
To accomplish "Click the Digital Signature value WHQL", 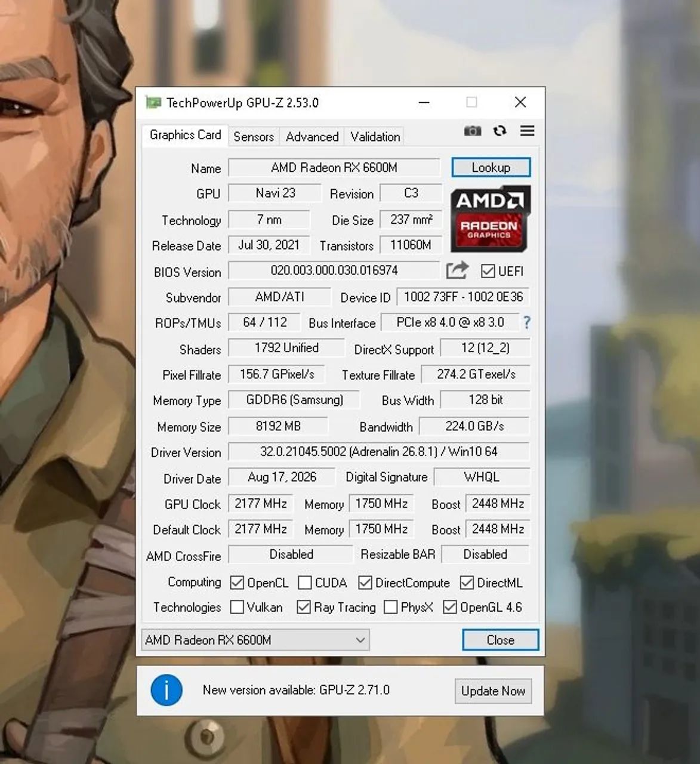I will [482, 478].
